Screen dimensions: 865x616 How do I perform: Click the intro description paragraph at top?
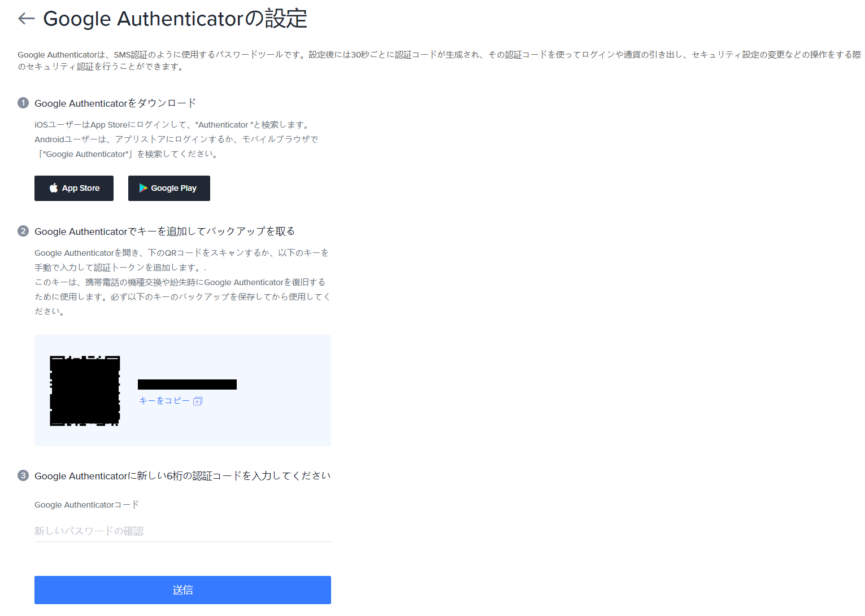[439, 60]
